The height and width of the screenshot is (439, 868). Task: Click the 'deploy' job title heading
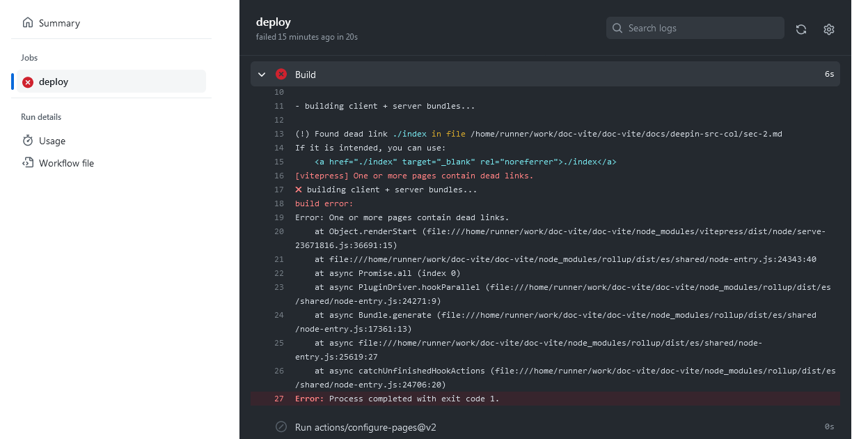coord(274,22)
